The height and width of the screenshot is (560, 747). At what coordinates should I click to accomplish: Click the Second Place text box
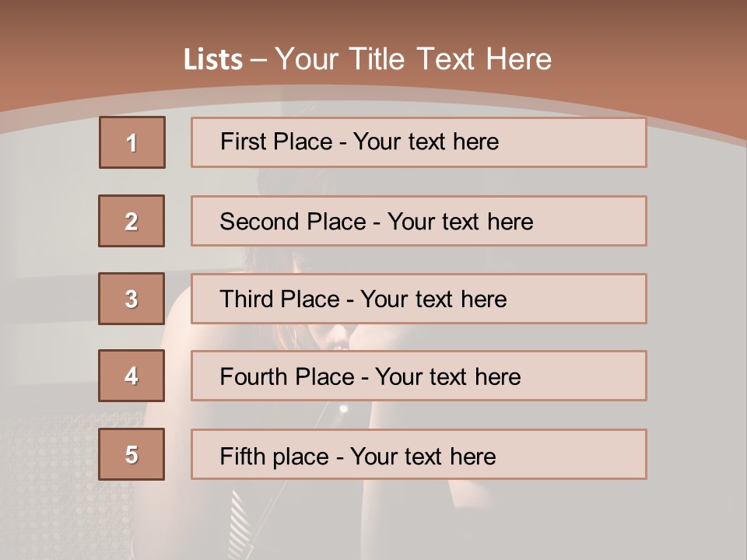click(419, 221)
